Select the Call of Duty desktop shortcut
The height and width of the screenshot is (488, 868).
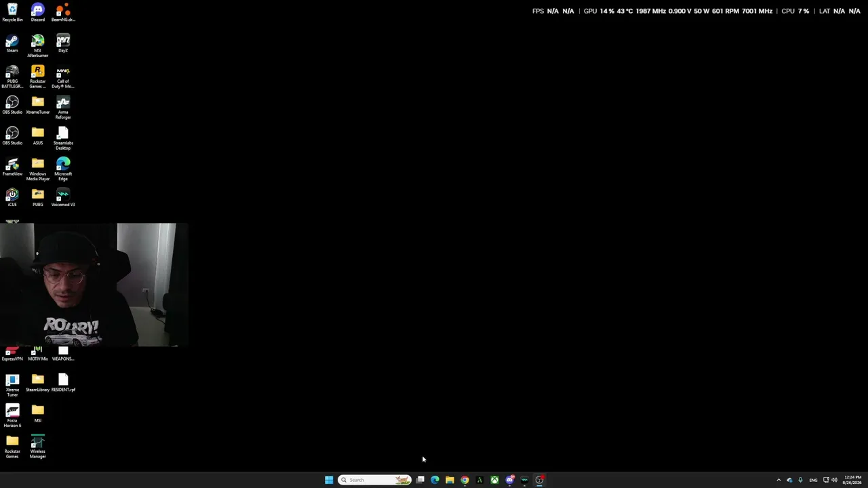63,77
